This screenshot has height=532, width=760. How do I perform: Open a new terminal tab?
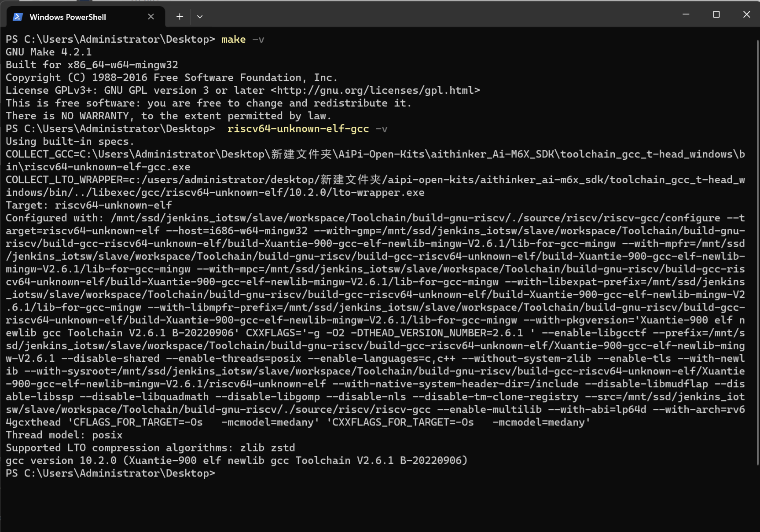click(x=180, y=17)
